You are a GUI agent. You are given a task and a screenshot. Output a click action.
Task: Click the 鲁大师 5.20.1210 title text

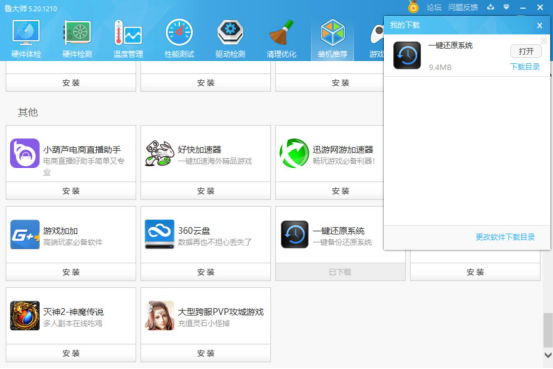[x=31, y=8]
